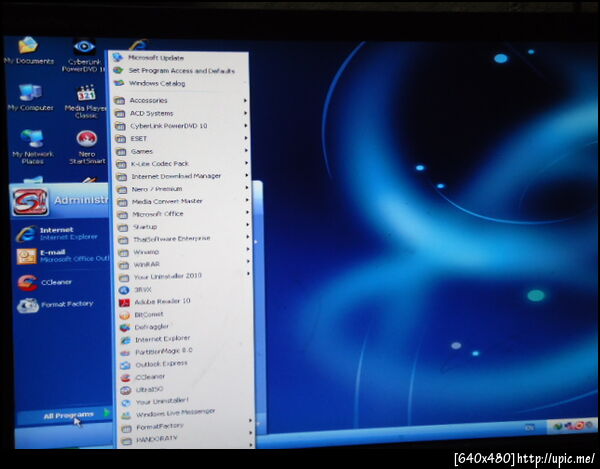Expand Internet Download Manager submenu arrow
Viewport: 600px width, 469px height.
(247, 175)
